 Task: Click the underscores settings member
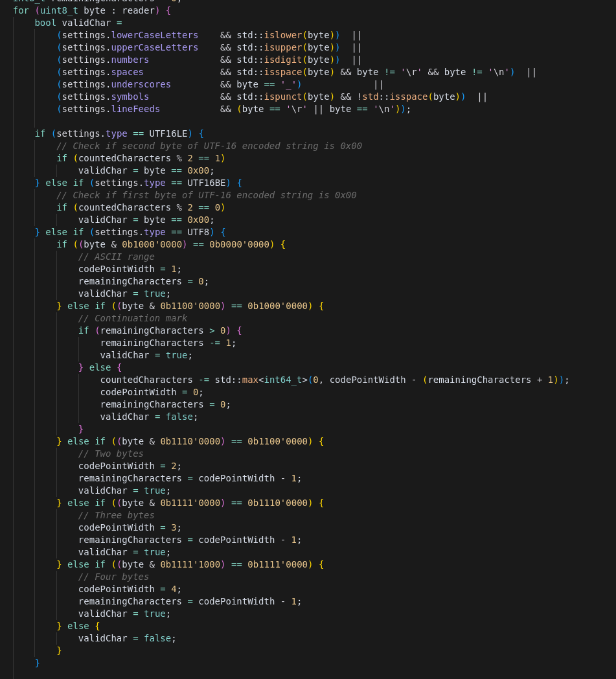tap(141, 84)
